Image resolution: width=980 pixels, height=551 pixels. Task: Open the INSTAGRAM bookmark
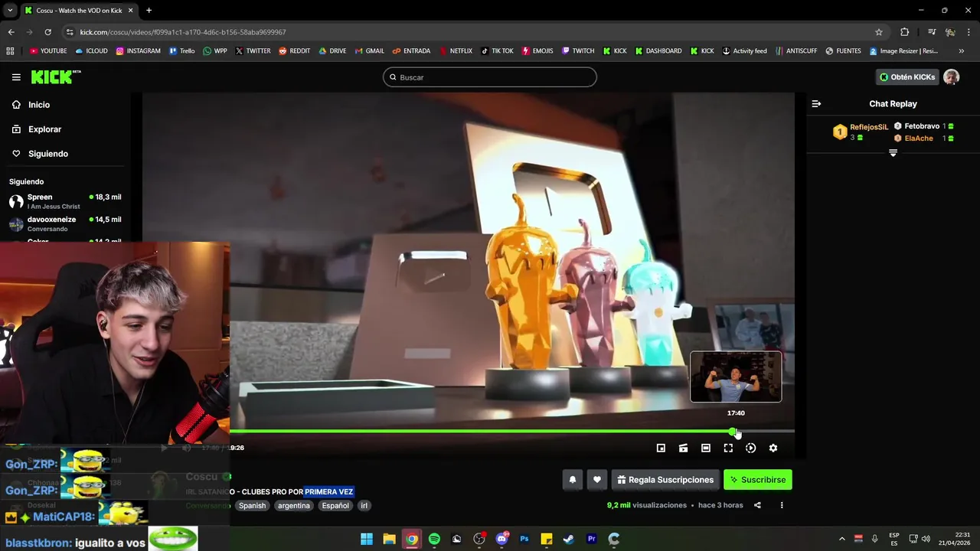[139, 51]
